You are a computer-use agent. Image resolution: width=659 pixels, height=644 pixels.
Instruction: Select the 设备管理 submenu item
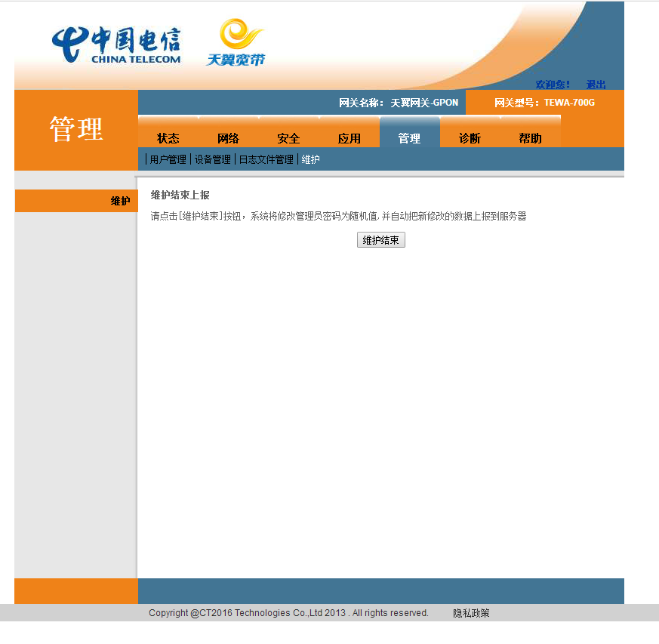coord(213,159)
